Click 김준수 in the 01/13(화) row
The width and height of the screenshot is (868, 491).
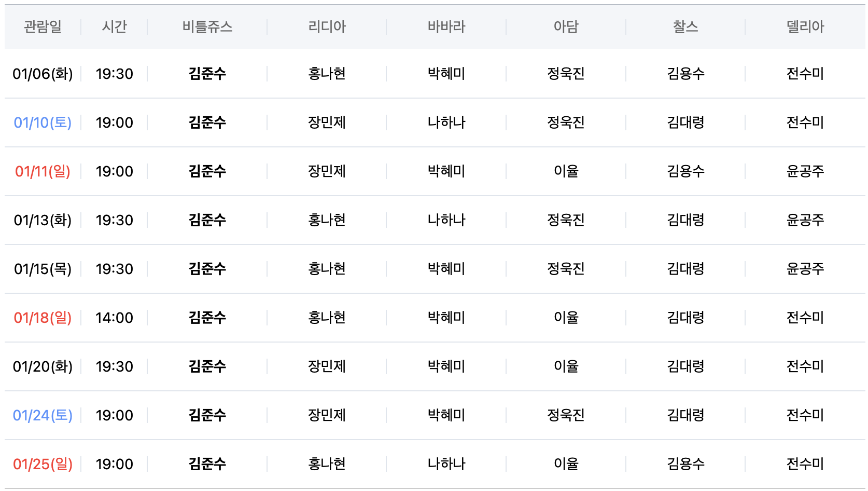[x=207, y=220]
